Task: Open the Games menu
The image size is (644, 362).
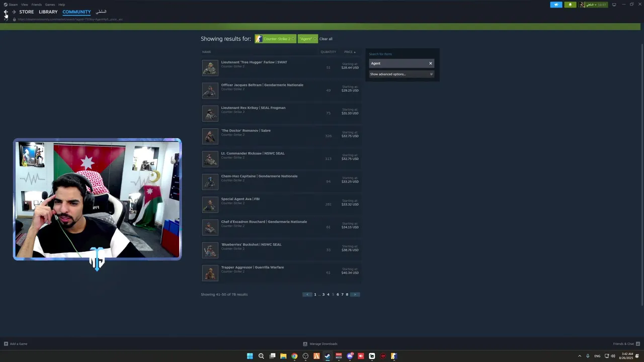Action: tap(50, 5)
